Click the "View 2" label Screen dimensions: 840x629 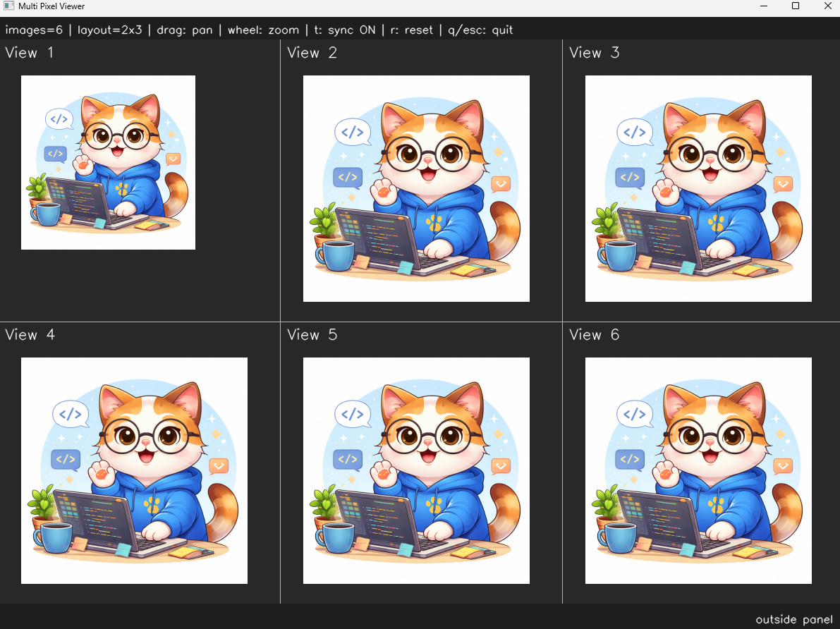(312, 52)
